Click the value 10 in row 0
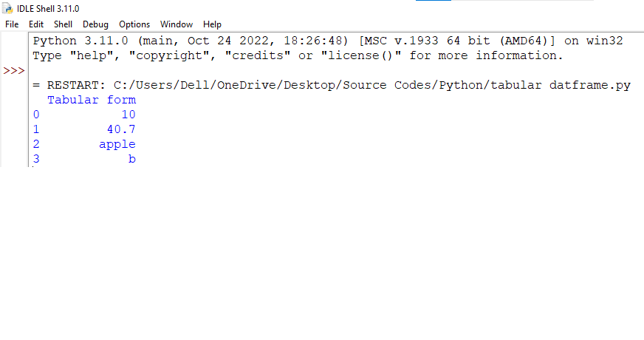Screen dimensions: 644x340 click(x=129, y=115)
